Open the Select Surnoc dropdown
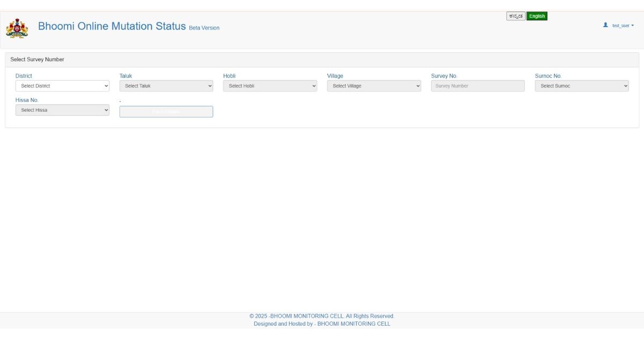This screenshot has width=644, height=338. click(582, 86)
